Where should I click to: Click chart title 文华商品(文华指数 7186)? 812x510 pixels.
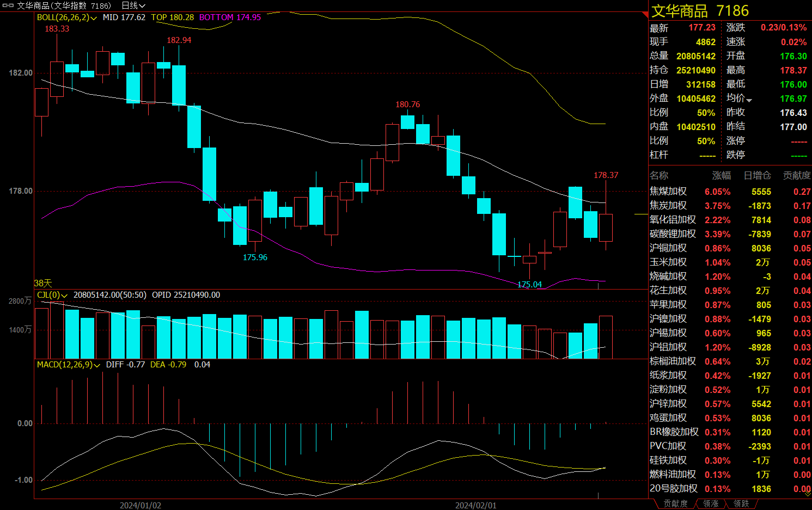(x=64, y=5)
